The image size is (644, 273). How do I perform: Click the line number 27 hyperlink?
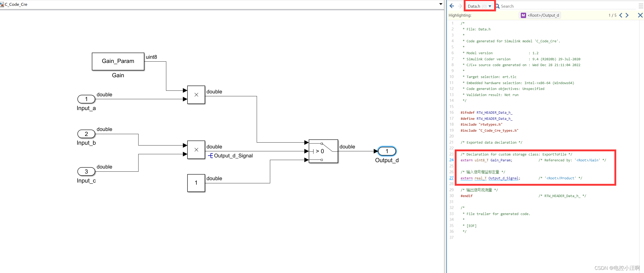[x=451, y=178]
